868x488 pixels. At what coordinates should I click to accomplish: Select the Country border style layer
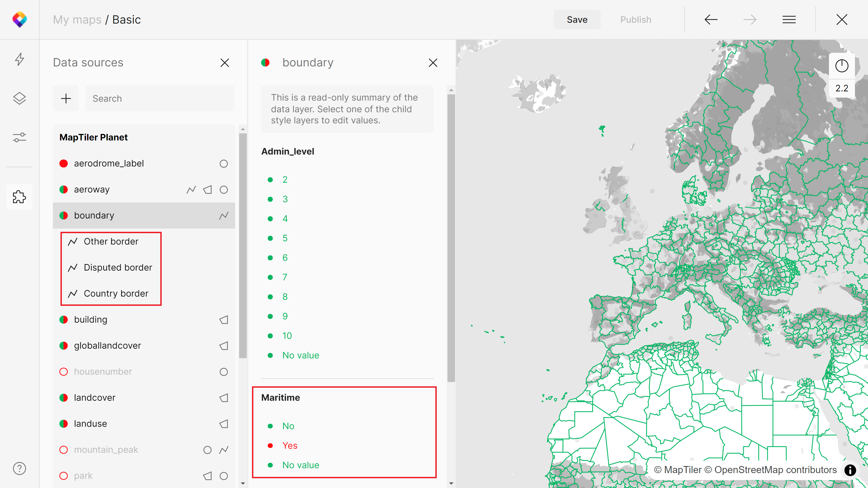pyautogui.click(x=116, y=294)
